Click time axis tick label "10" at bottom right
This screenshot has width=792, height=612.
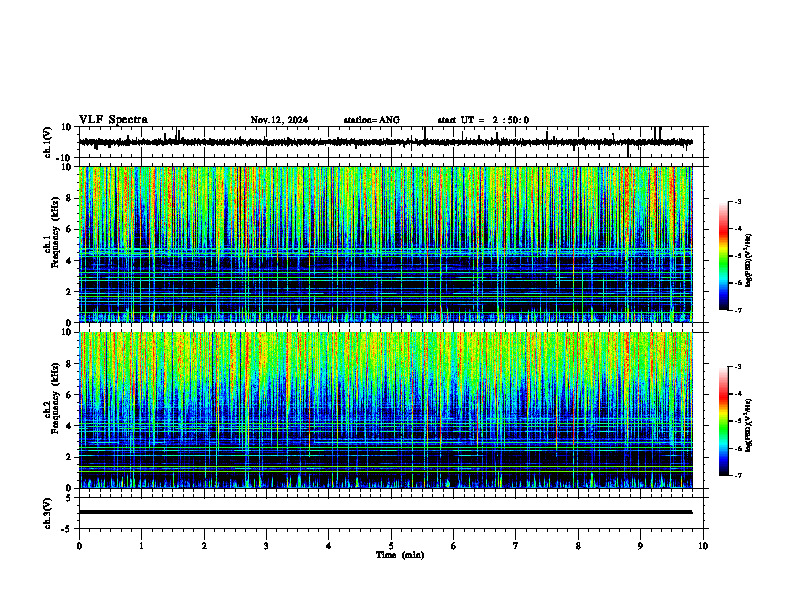(703, 546)
